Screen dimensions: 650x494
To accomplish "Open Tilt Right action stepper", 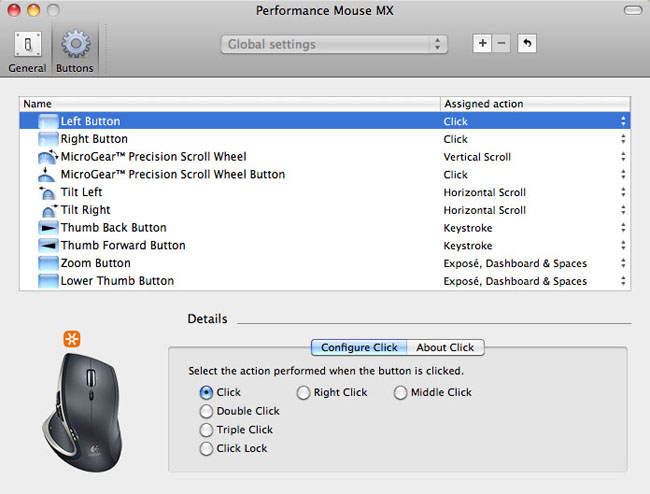I will pos(623,210).
